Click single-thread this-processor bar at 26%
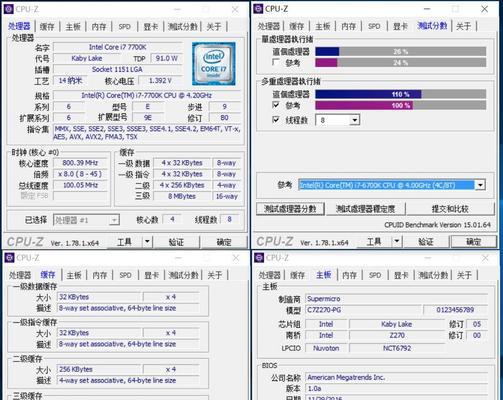 [x=400, y=51]
